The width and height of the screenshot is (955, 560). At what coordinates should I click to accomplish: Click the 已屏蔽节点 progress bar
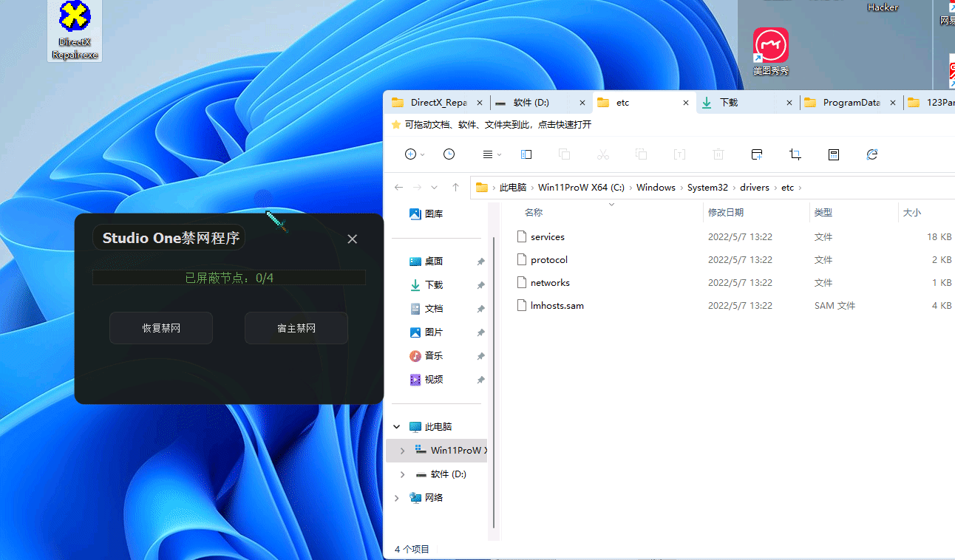pyautogui.click(x=229, y=278)
